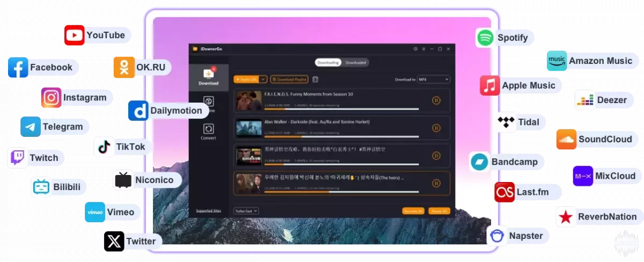Click the The heirs video thumbnail
Screen dimensions: 644x262
pos(249,184)
